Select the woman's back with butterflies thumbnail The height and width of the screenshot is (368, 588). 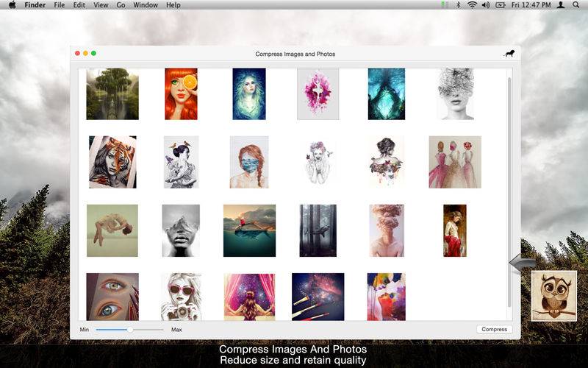[387, 162]
